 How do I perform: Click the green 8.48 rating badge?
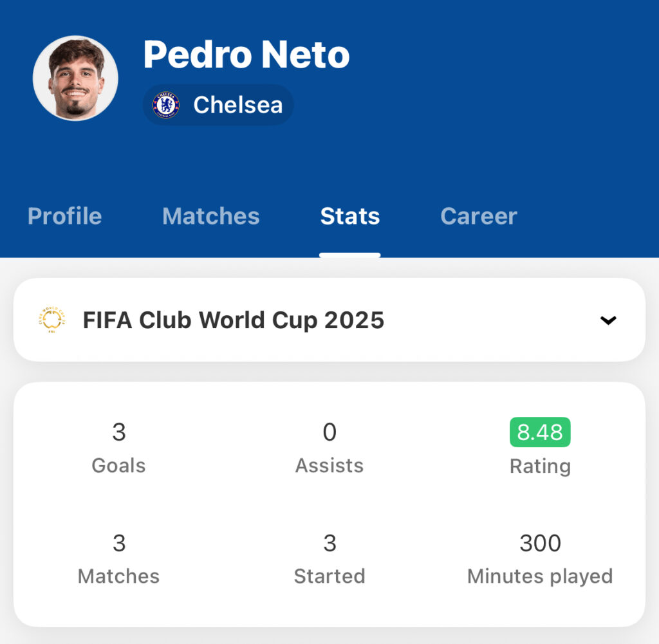(x=540, y=432)
